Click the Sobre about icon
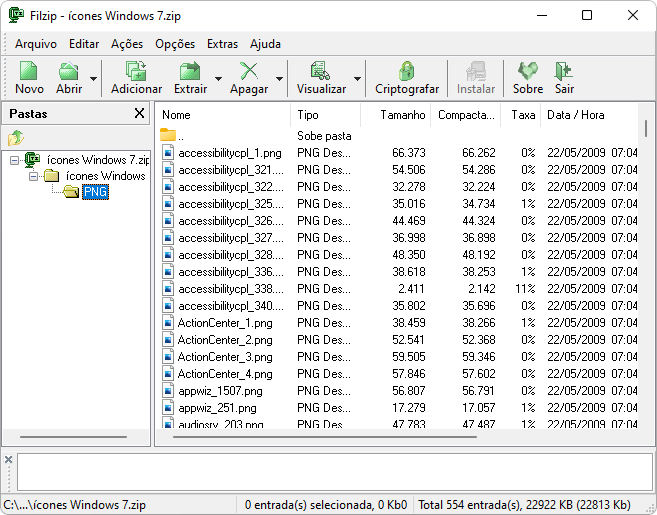657x515 pixels. [528, 70]
